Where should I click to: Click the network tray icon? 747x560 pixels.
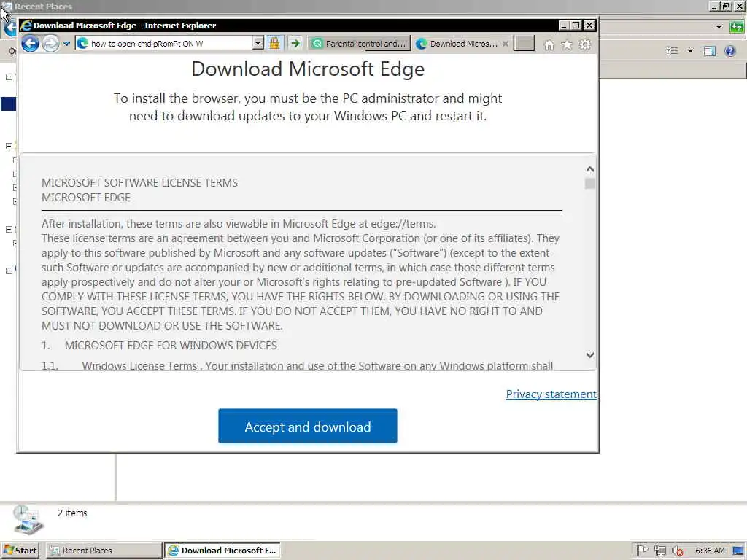coord(659,551)
